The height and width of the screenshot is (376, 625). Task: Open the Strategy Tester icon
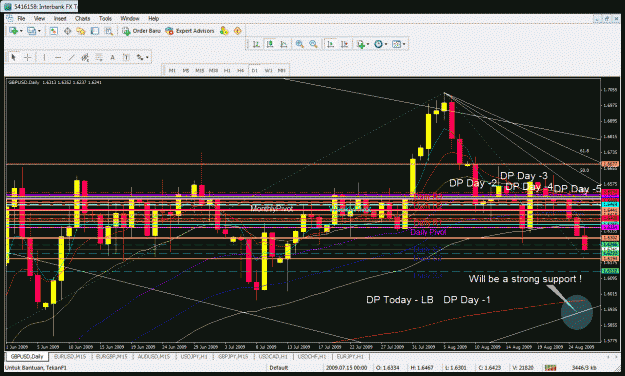click(x=108, y=31)
